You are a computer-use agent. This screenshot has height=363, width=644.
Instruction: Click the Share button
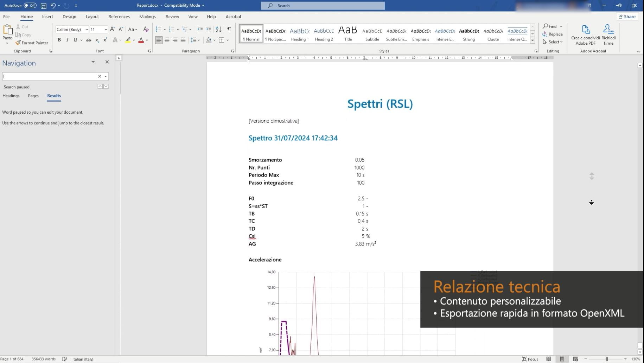click(627, 17)
